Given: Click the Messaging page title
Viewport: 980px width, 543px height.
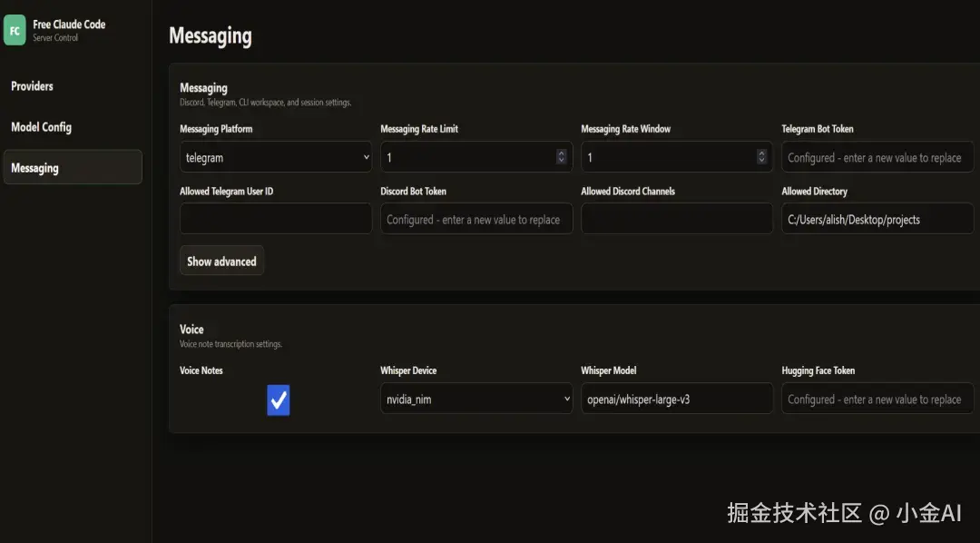Looking at the screenshot, I should [210, 35].
